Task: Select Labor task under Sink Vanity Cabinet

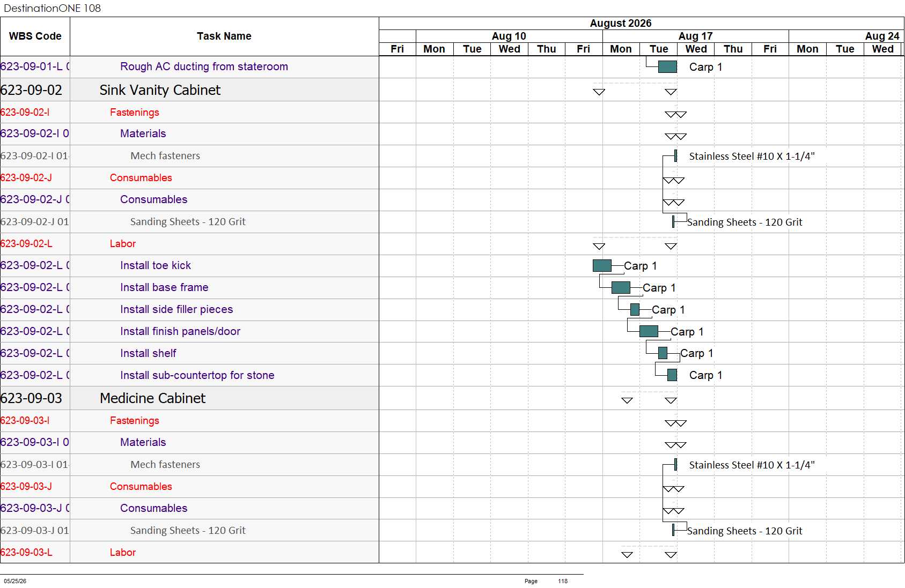Action: [x=122, y=243]
